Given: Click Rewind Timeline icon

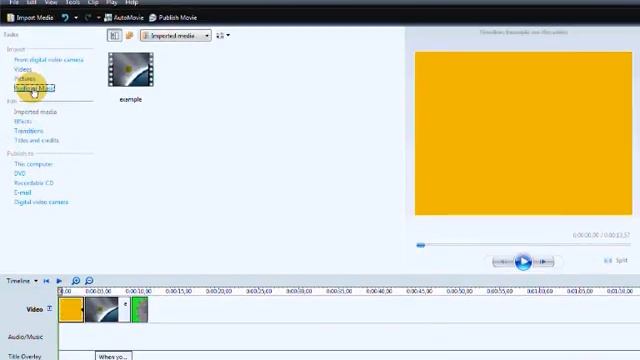Looking at the screenshot, I should (46, 281).
